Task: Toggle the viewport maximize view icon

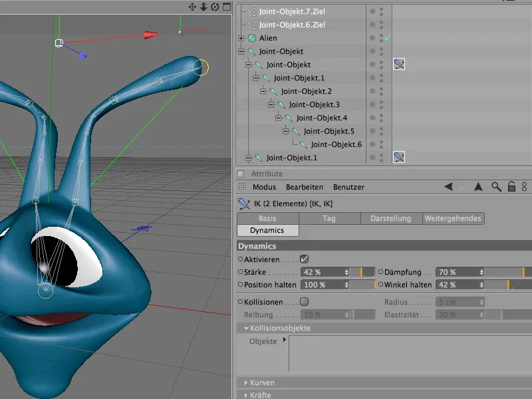Action: click(227, 7)
